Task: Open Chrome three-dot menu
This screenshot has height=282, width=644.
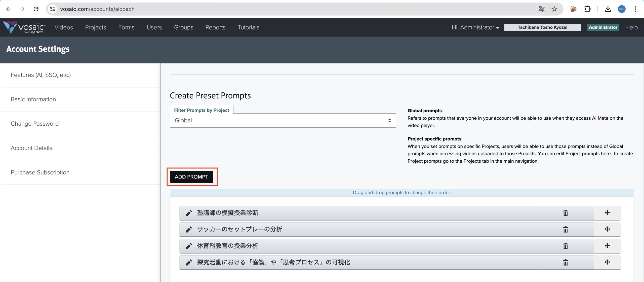Action: [635, 9]
